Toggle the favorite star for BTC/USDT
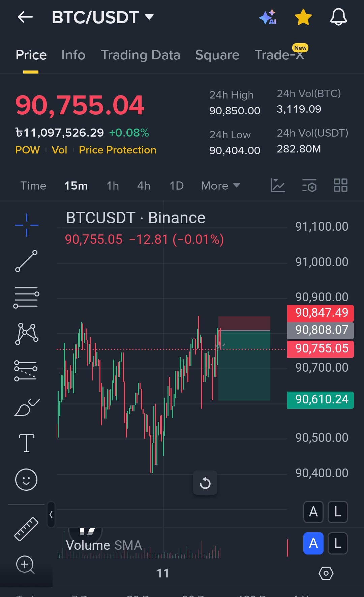The height and width of the screenshot is (597, 364). click(x=303, y=17)
